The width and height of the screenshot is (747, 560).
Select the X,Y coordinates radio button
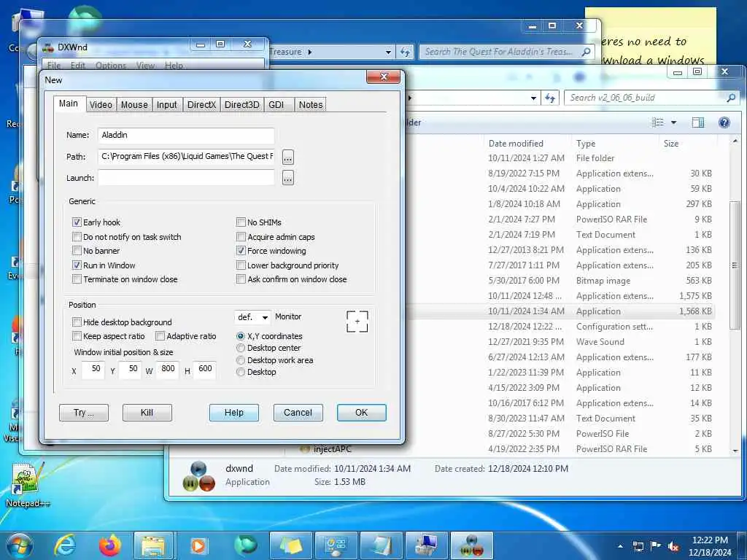click(x=241, y=336)
